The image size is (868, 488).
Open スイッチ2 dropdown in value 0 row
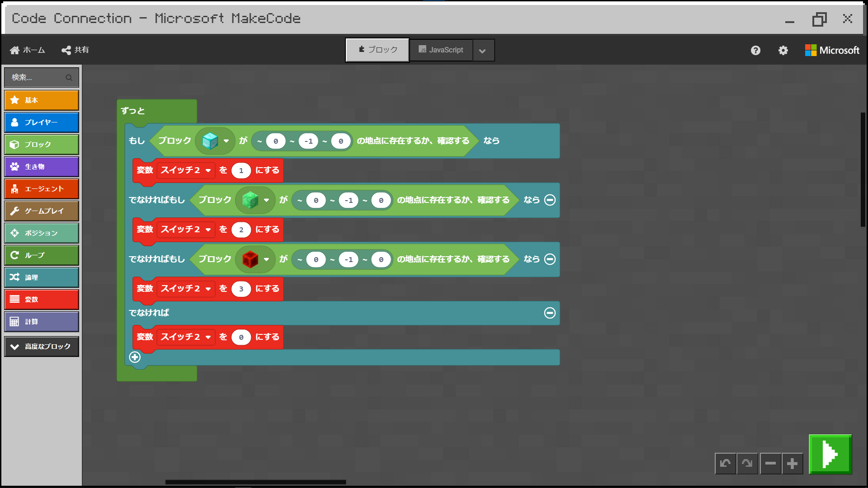pyautogui.click(x=186, y=337)
